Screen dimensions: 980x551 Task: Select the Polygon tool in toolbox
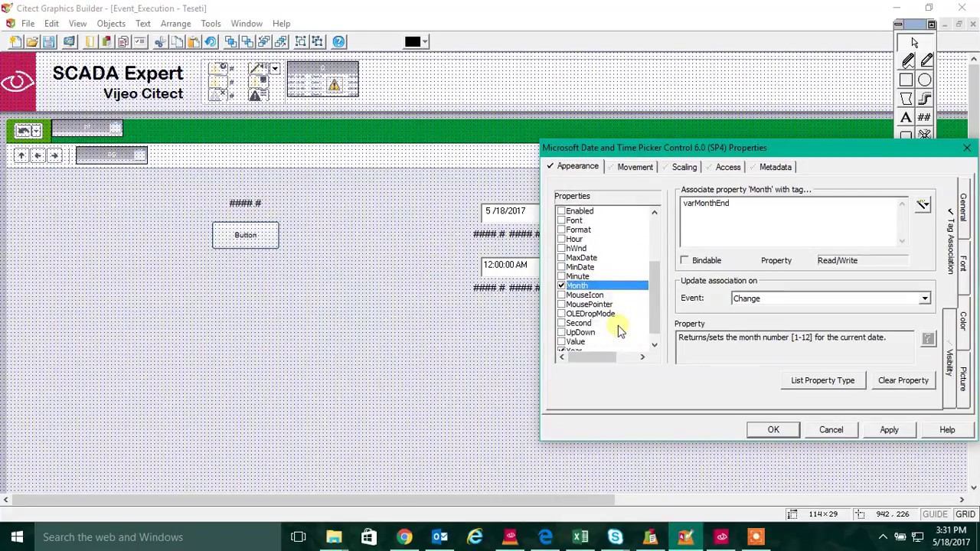[x=907, y=99]
